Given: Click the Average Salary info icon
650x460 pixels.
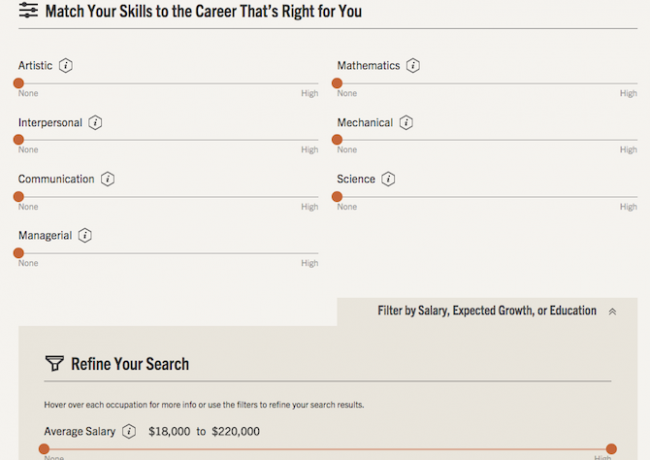Looking at the screenshot, I should [129, 431].
